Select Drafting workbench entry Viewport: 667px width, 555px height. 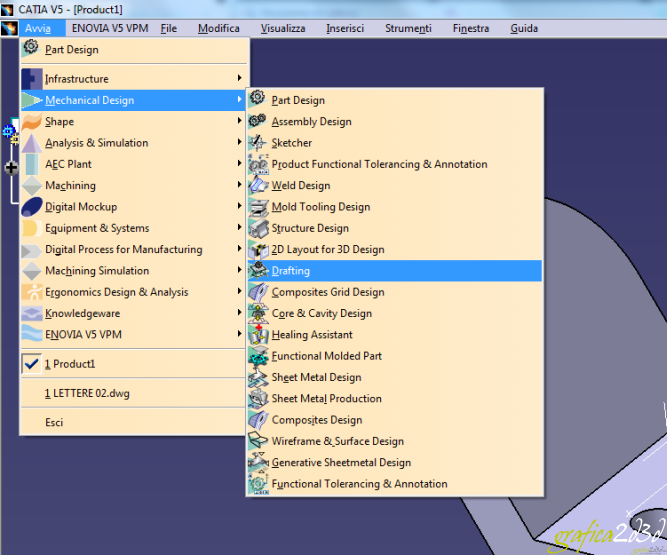pyautogui.click(x=395, y=270)
